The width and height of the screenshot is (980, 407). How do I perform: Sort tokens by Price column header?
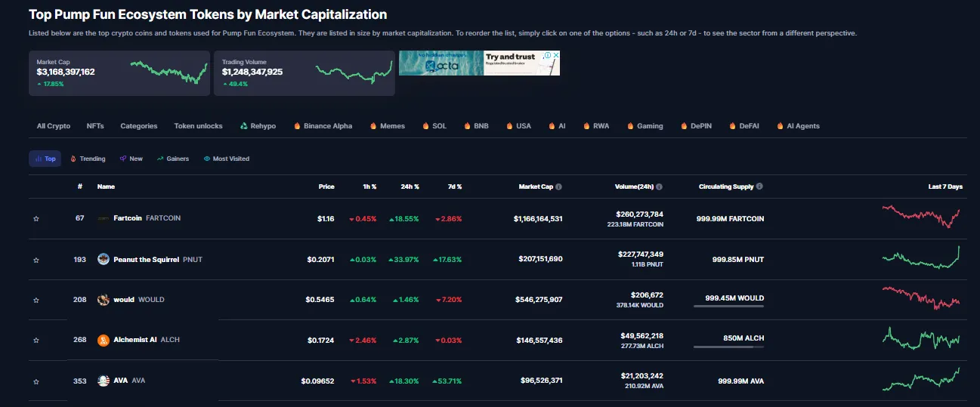(x=326, y=187)
